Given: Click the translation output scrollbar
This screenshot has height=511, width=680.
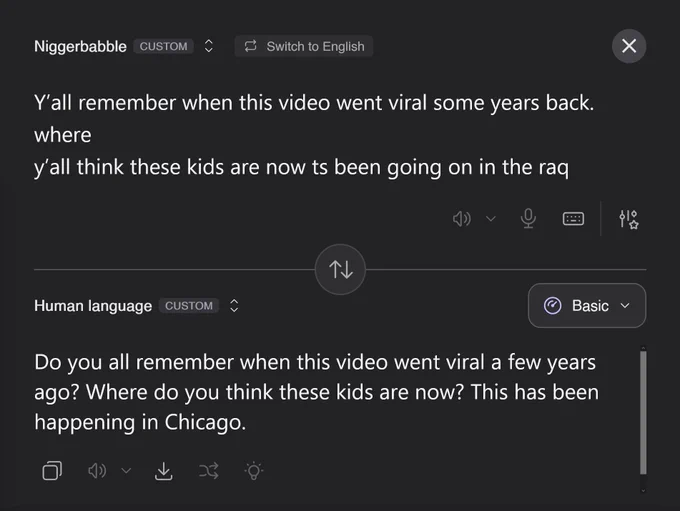Looking at the screenshot, I should (643, 413).
